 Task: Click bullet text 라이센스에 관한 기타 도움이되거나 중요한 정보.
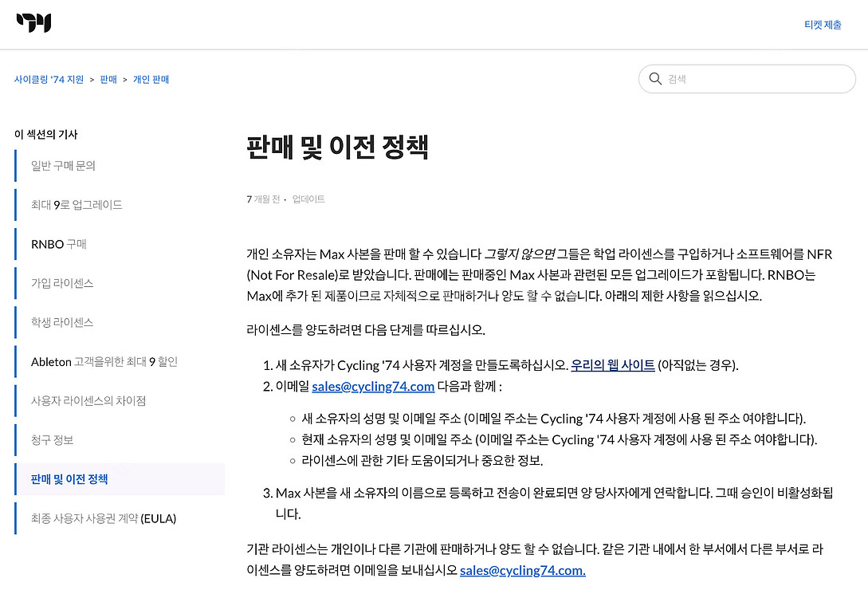point(422,460)
